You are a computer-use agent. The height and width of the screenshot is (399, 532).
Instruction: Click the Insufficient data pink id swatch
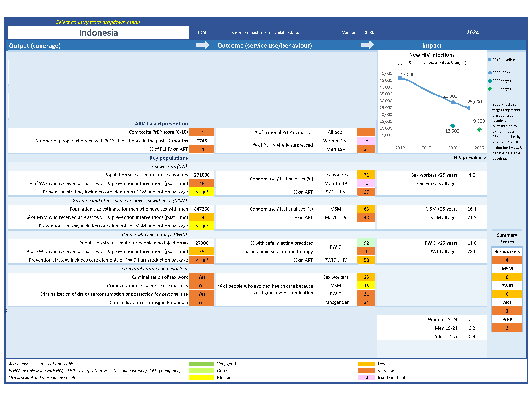[x=366, y=378]
